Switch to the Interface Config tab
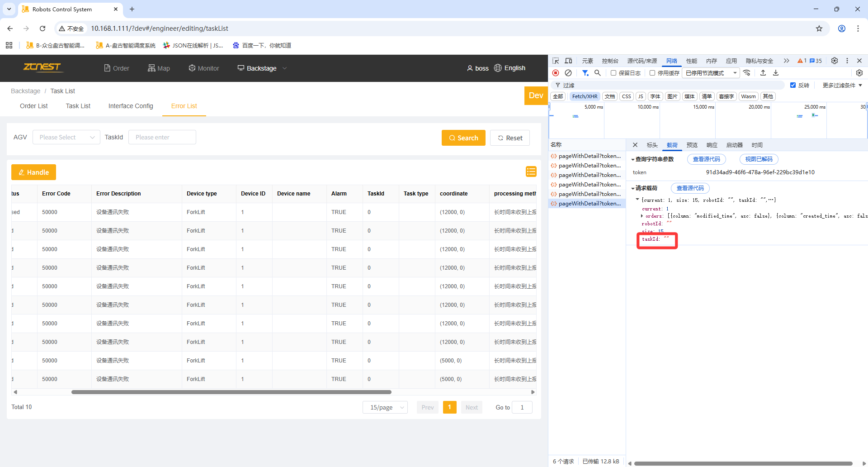868x467 pixels. tap(131, 106)
